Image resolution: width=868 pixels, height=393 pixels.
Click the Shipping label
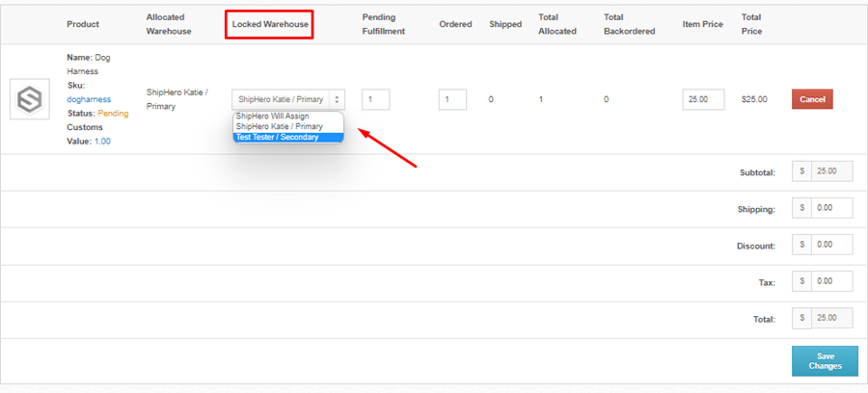tap(756, 209)
